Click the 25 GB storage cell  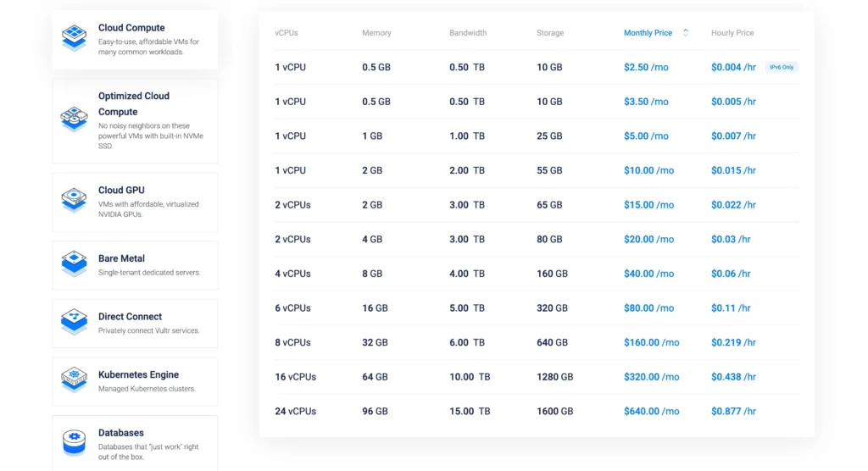(x=549, y=136)
